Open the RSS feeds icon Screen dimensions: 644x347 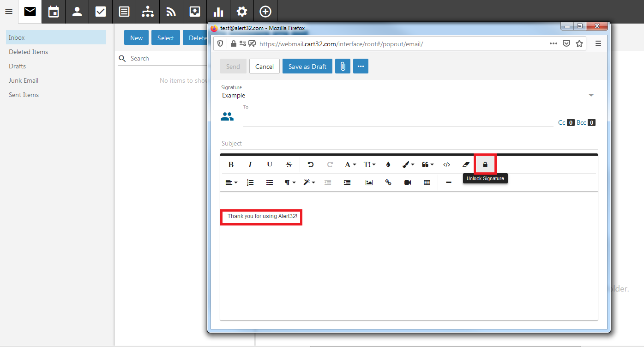pos(171,12)
